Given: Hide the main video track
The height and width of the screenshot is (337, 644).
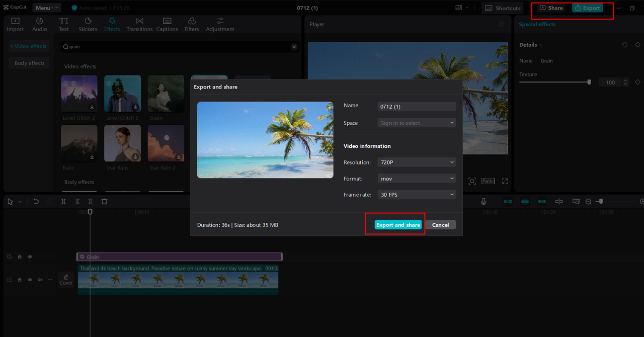Looking at the screenshot, I should [x=30, y=280].
